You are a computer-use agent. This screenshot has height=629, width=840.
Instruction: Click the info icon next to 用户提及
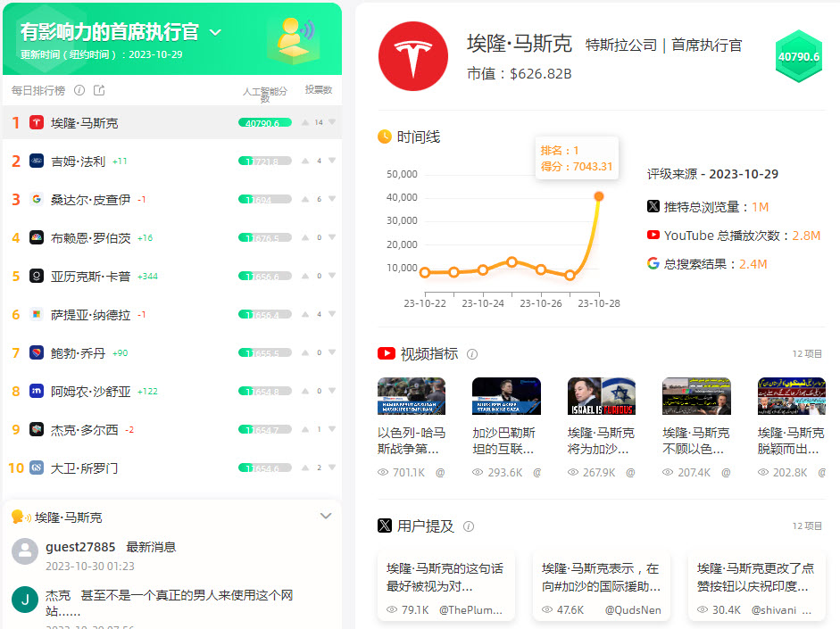click(x=469, y=526)
